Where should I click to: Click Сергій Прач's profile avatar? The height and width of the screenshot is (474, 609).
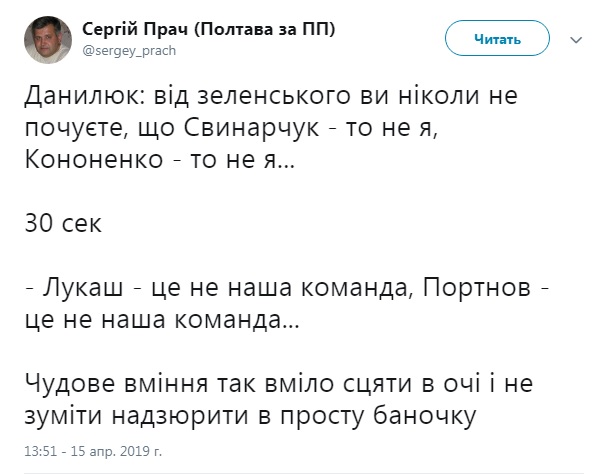(48, 39)
